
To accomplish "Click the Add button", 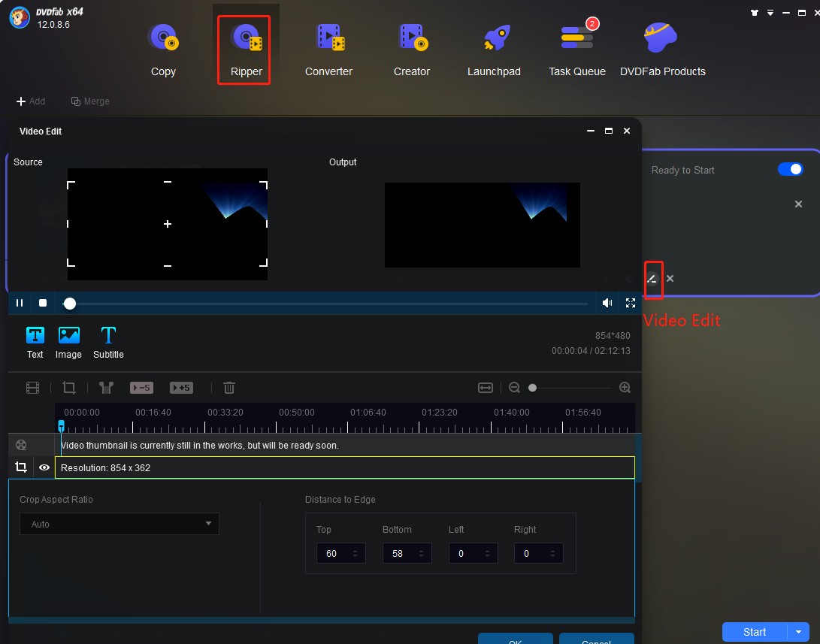I will click(x=32, y=101).
